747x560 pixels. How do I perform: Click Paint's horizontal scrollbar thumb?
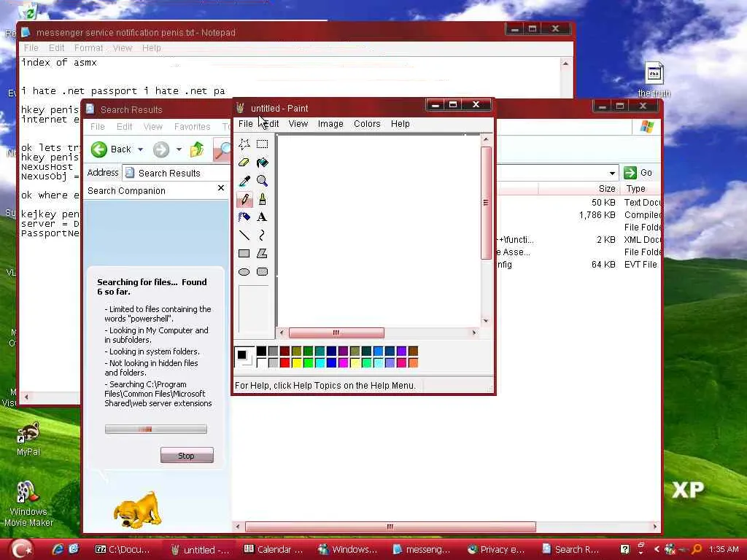coord(336,332)
